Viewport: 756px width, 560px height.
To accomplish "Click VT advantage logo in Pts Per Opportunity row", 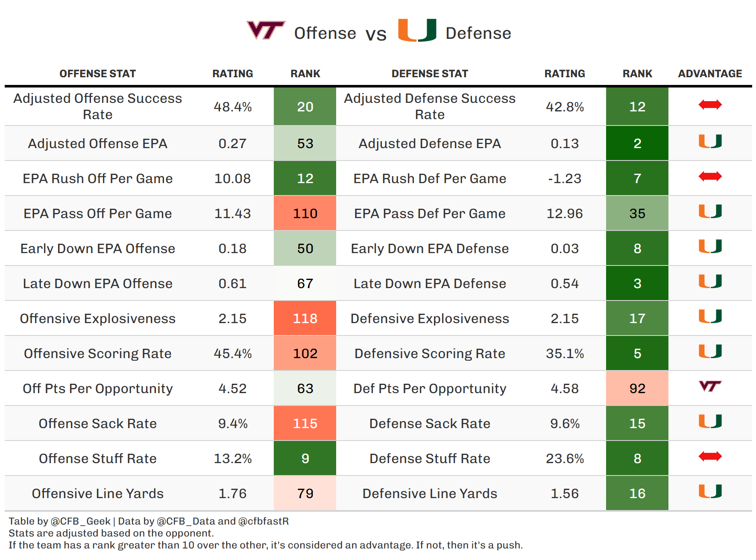I will tap(710, 386).
